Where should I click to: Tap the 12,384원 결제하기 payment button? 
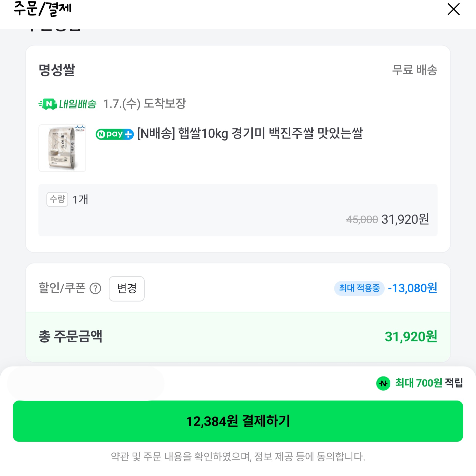coord(238,421)
